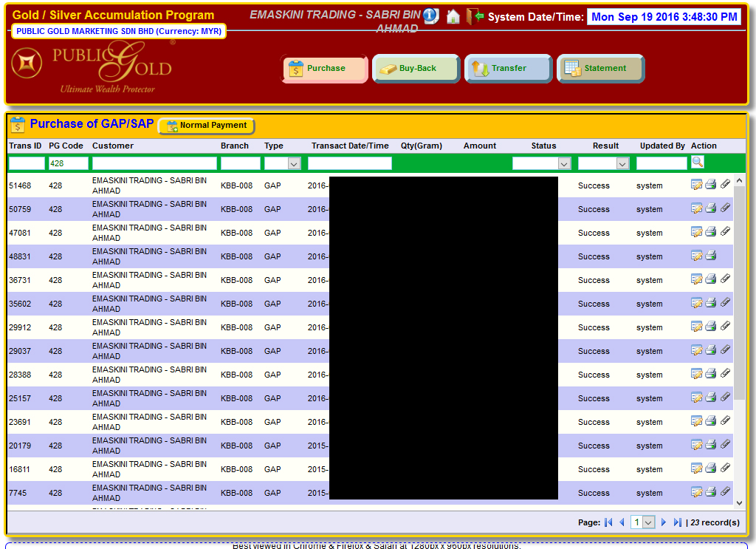Click the Amount column header
Viewport: 756px width, 549px height.
tap(480, 146)
